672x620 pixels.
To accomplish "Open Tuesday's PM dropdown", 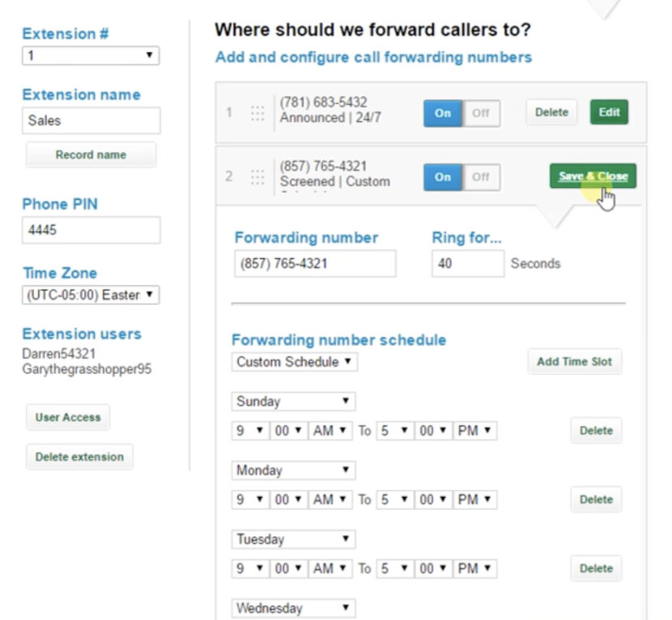I will 475,568.
